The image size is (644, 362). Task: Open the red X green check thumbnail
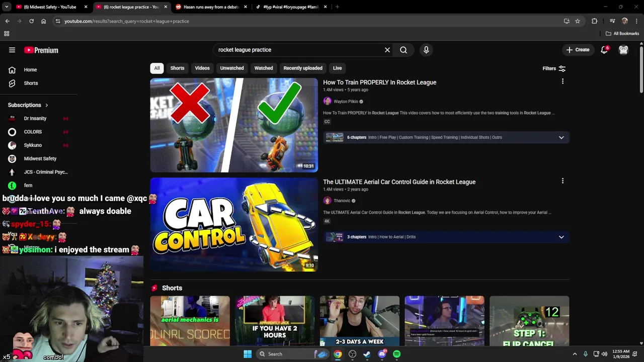(234, 125)
